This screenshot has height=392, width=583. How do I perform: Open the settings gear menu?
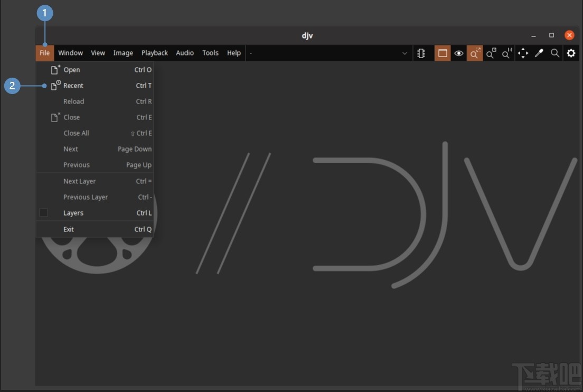(x=571, y=53)
